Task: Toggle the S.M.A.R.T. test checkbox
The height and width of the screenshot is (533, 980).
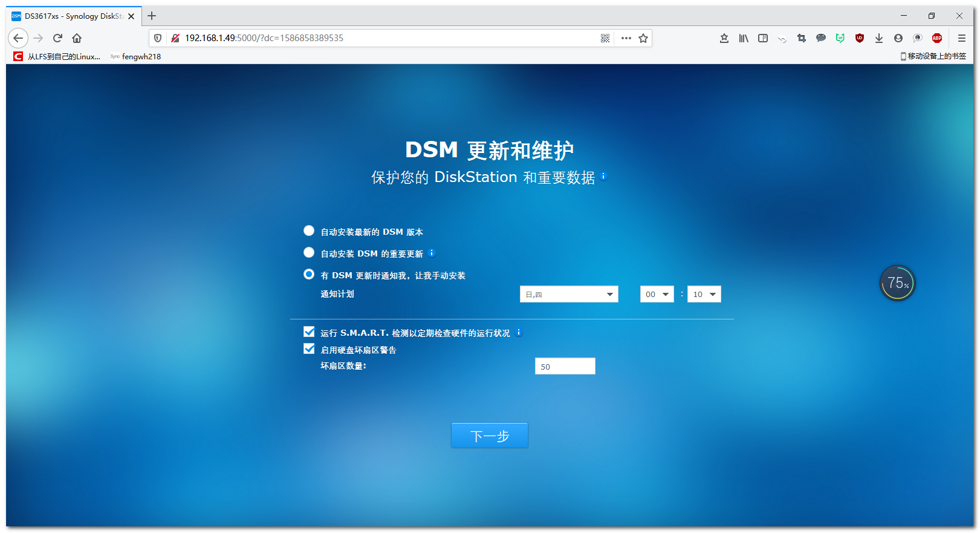Action: click(309, 332)
